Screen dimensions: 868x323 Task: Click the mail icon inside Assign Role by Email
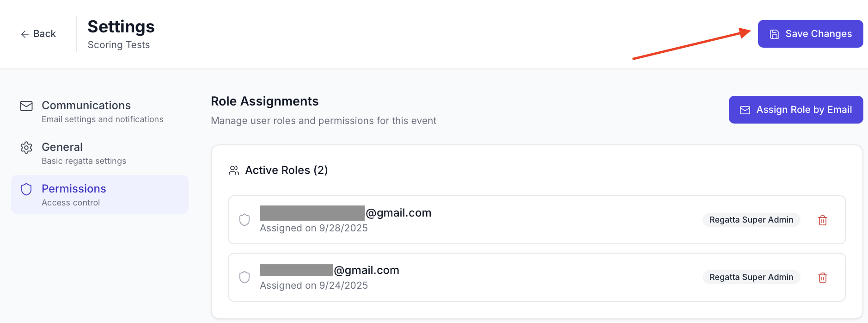click(745, 110)
